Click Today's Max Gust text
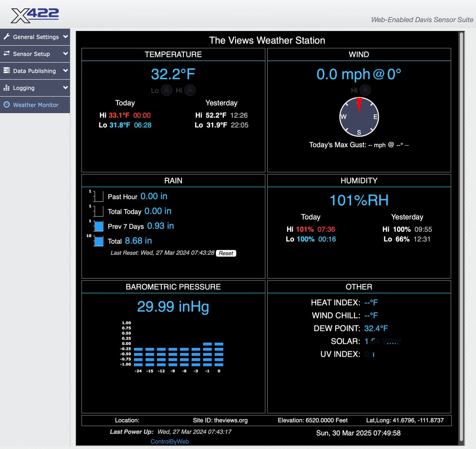Screen dimensions: 476x449 click(359, 145)
